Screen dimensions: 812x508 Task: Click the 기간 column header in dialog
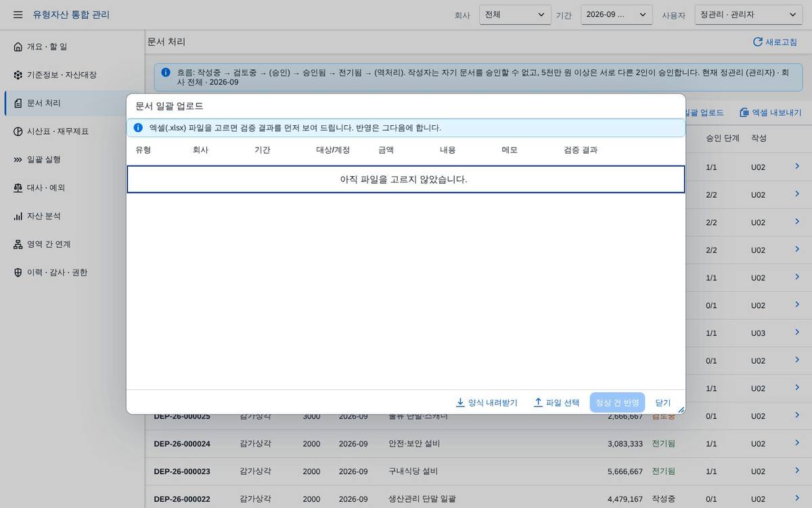pyautogui.click(x=263, y=150)
